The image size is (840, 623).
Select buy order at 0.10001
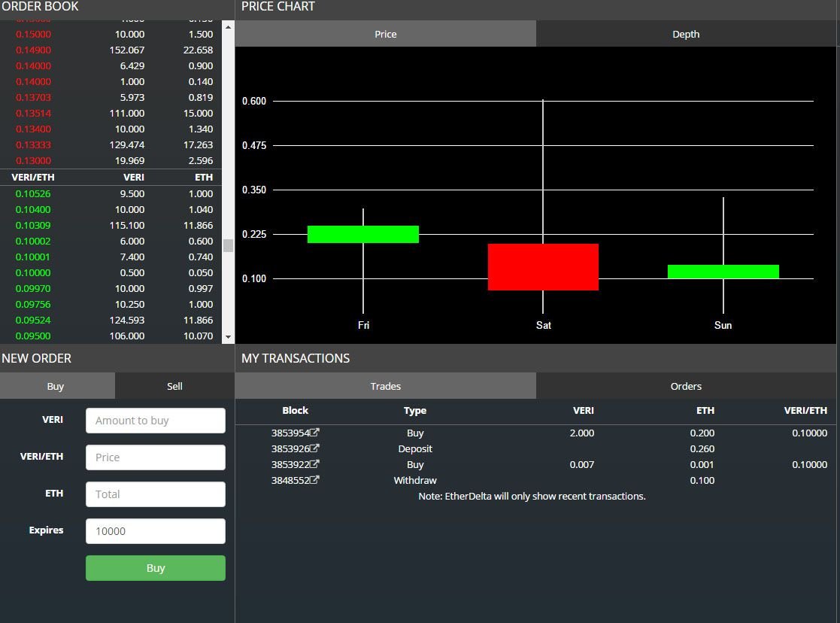coord(111,257)
